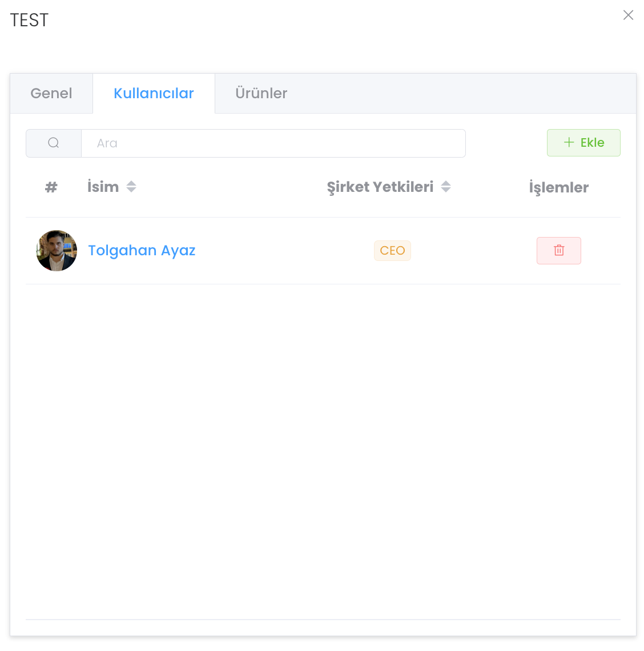Sort İsim column ascending with up caret
The height and width of the screenshot is (651, 644).
(131, 183)
